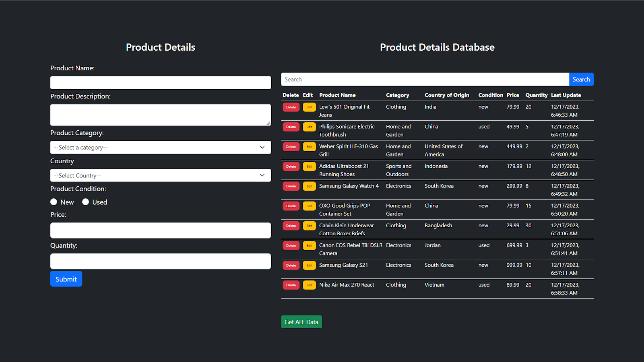Edit the Canon EOS Rebel T8i DSLR Camera row
The height and width of the screenshot is (362, 644).
[x=309, y=245]
